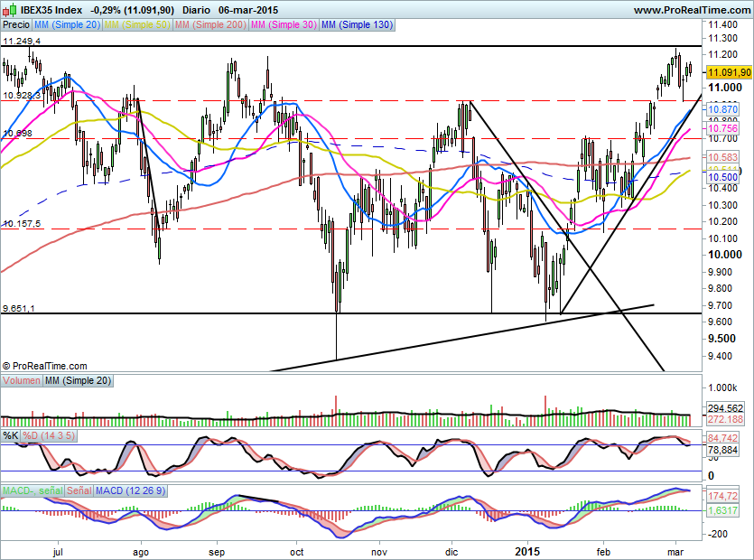Open the www.ProRealTime.com link

click(x=693, y=9)
